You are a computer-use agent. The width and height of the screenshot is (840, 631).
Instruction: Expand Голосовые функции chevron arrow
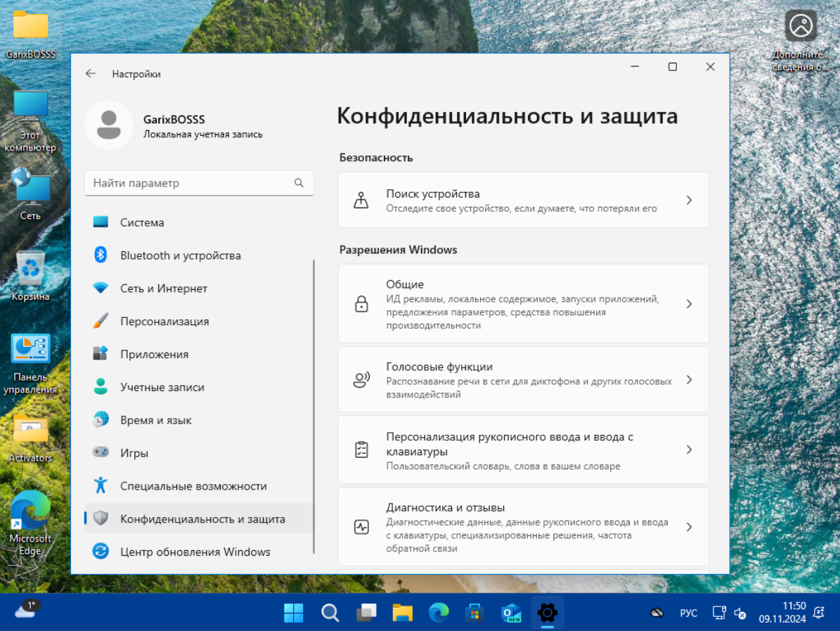[689, 380]
